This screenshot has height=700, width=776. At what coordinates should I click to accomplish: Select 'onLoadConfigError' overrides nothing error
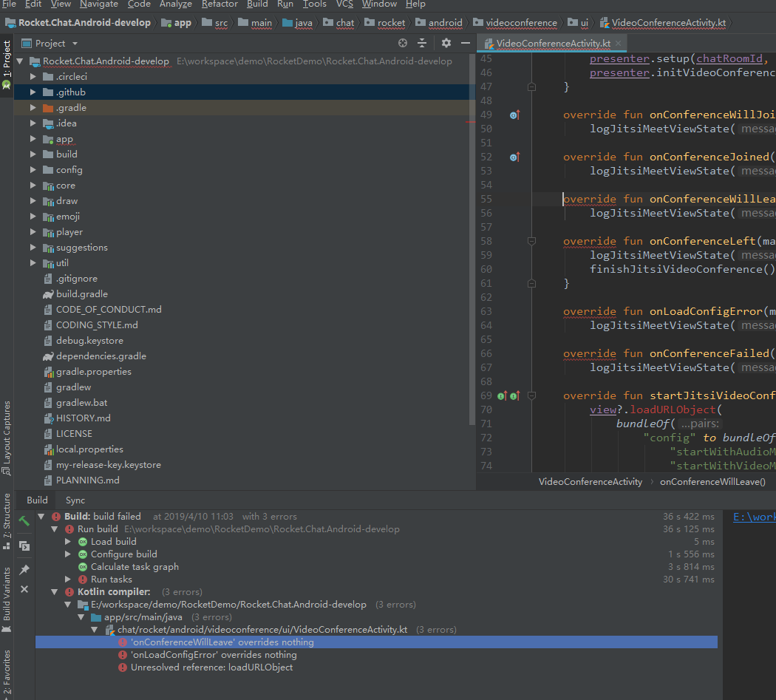pyautogui.click(x=214, y=655)
